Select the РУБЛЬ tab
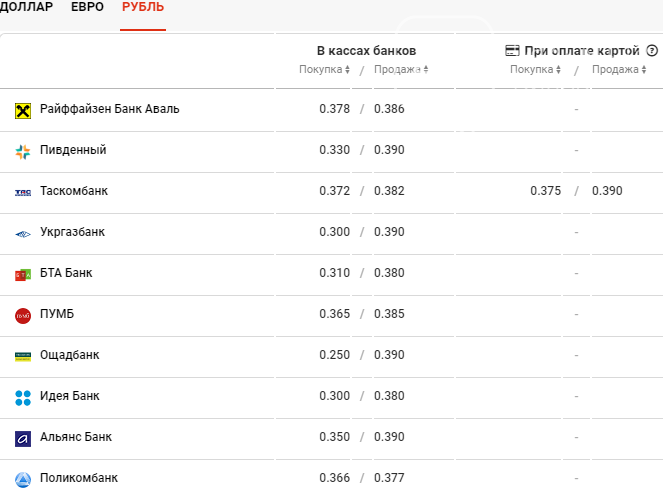The height and width of the screenshot is (489, 663). point(143,7)
